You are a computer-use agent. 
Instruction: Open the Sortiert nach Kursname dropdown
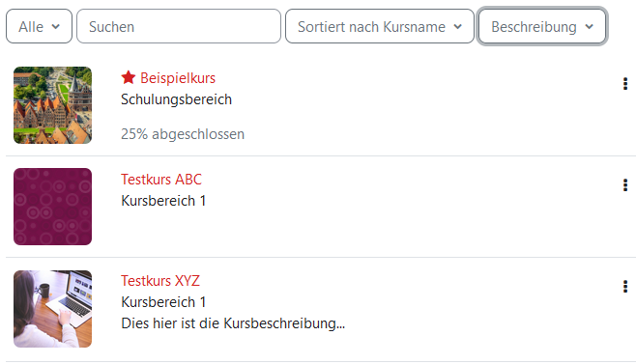pyautogui.click(x=380, y=26)
